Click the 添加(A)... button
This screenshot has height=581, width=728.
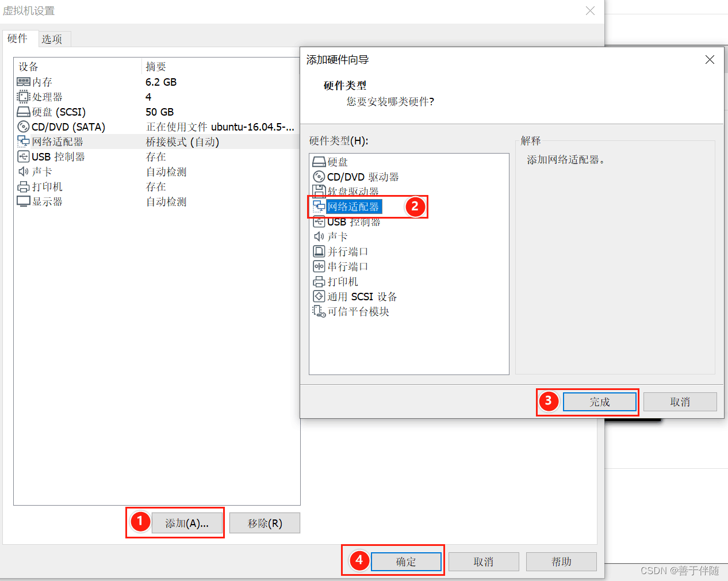pos(187,523)
